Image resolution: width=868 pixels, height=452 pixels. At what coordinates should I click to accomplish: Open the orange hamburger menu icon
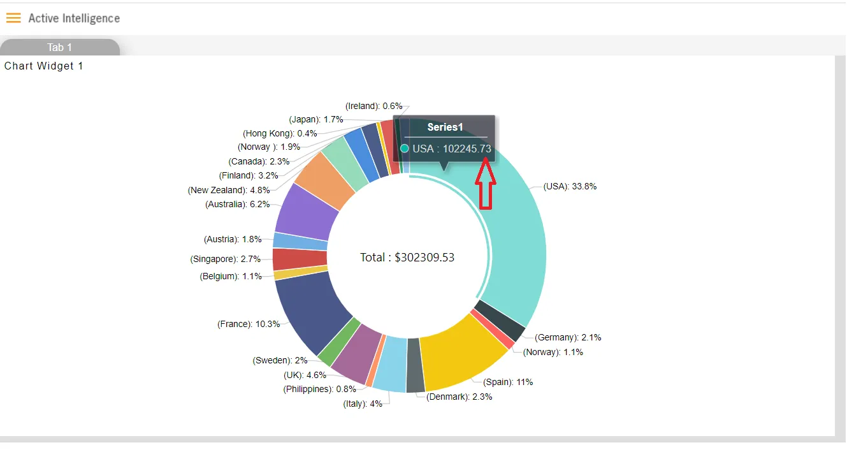tap(13, 18)
